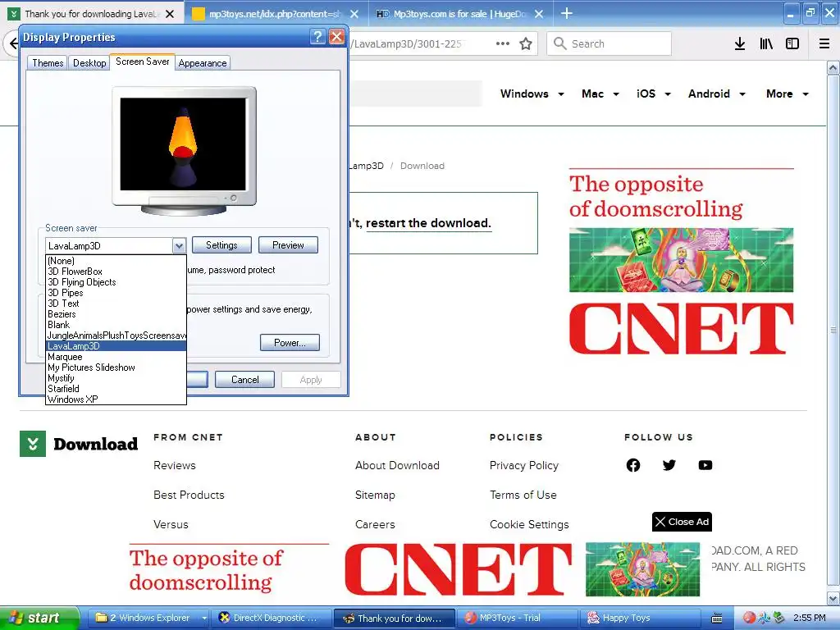Viewport: 840px width, 630px height.
Task: Select the Screen Saver tab
Action: pyautogui.click(x=143, y=62)
